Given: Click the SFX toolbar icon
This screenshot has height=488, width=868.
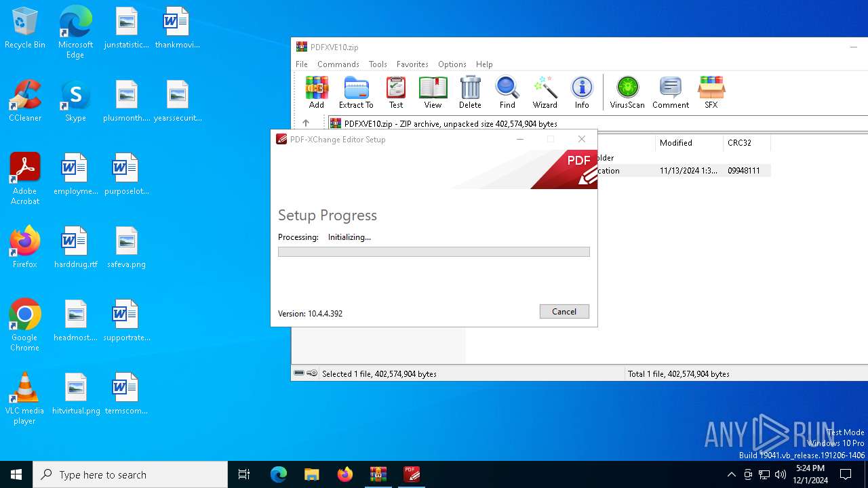Looking at the screenshot, I should point(711,92).
